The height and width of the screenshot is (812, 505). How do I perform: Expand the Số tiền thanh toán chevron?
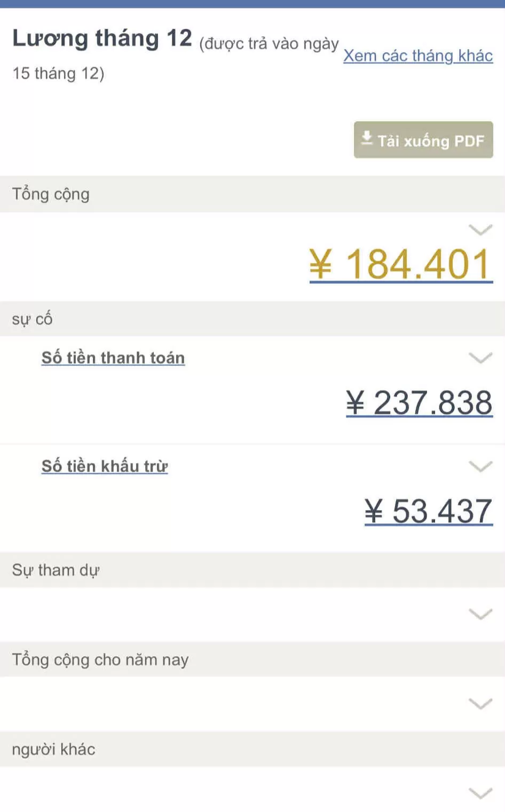[x=480, y=357]
